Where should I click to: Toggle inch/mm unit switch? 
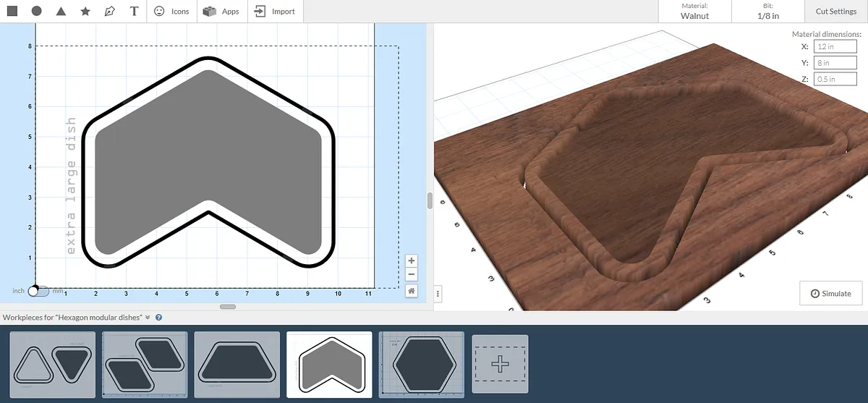coord(38,291)
